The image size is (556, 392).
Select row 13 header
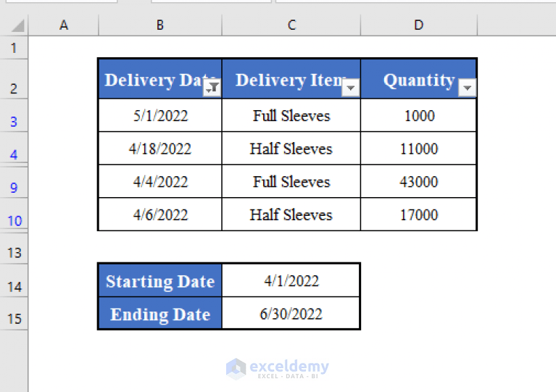click(x=14, y=249)
